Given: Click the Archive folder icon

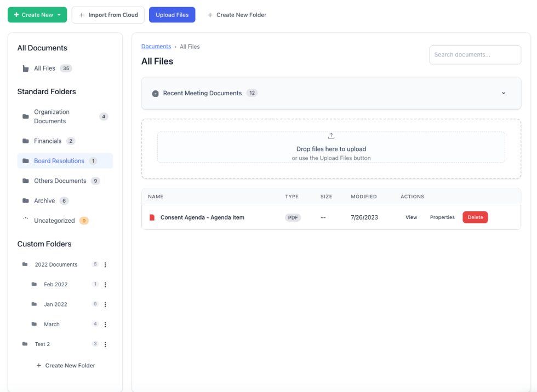Looking at the screenshot, I should pos(26,200).
